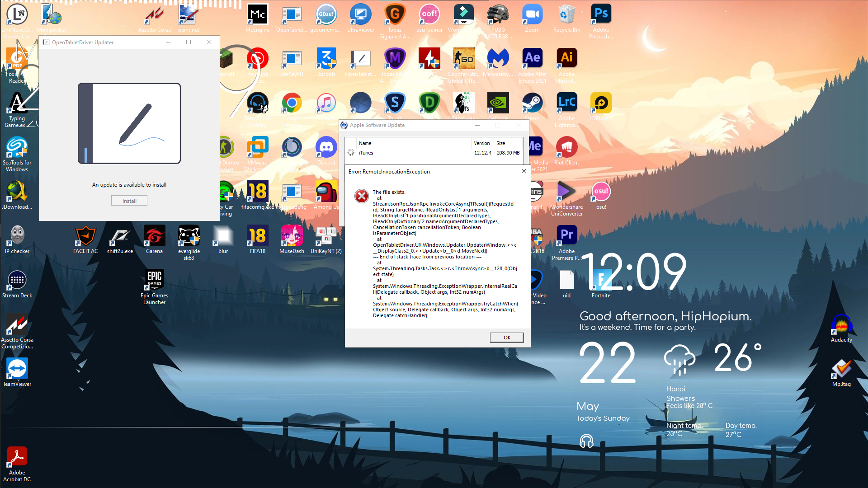Open Audacity desktop shortcut

coord(841,326)
